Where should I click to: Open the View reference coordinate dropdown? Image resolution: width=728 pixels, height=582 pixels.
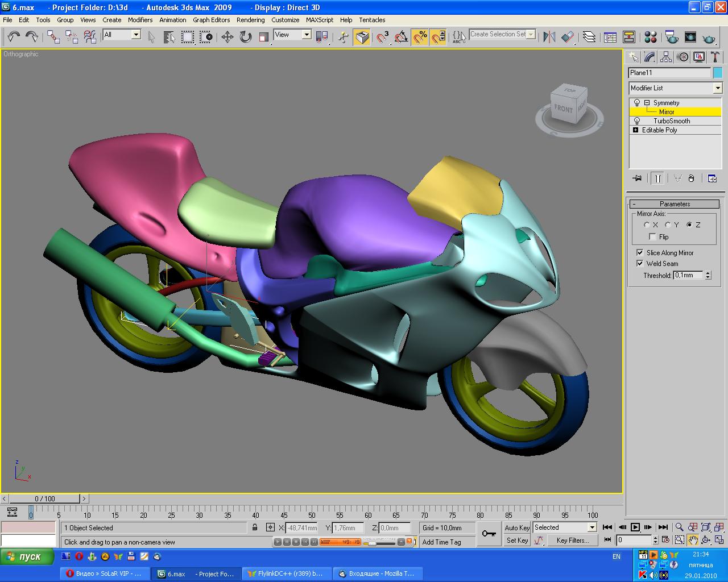tap(306, 35)
